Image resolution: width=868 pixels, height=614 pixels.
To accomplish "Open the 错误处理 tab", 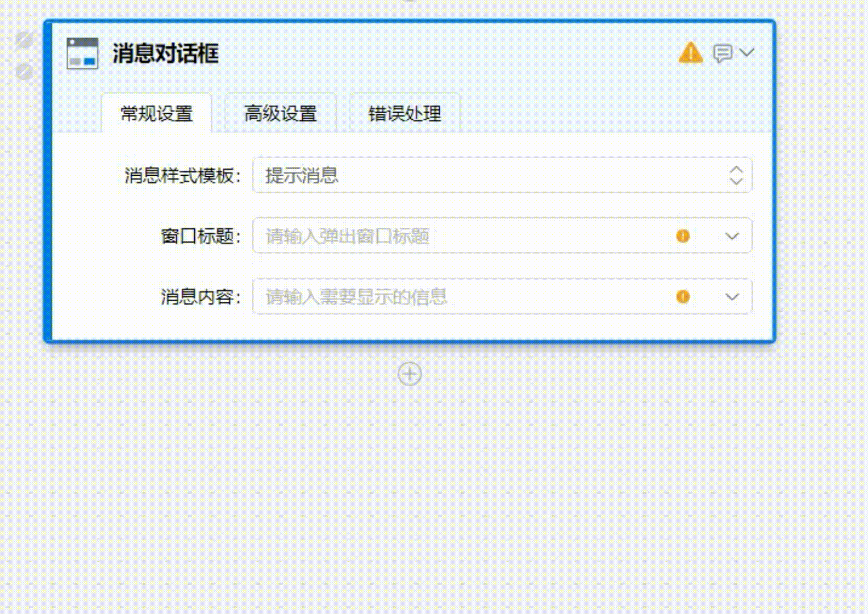I will tap(404, 114).
